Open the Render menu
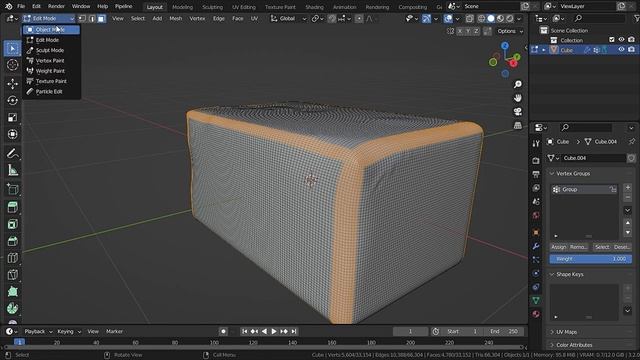 click(x=56, y=7)
